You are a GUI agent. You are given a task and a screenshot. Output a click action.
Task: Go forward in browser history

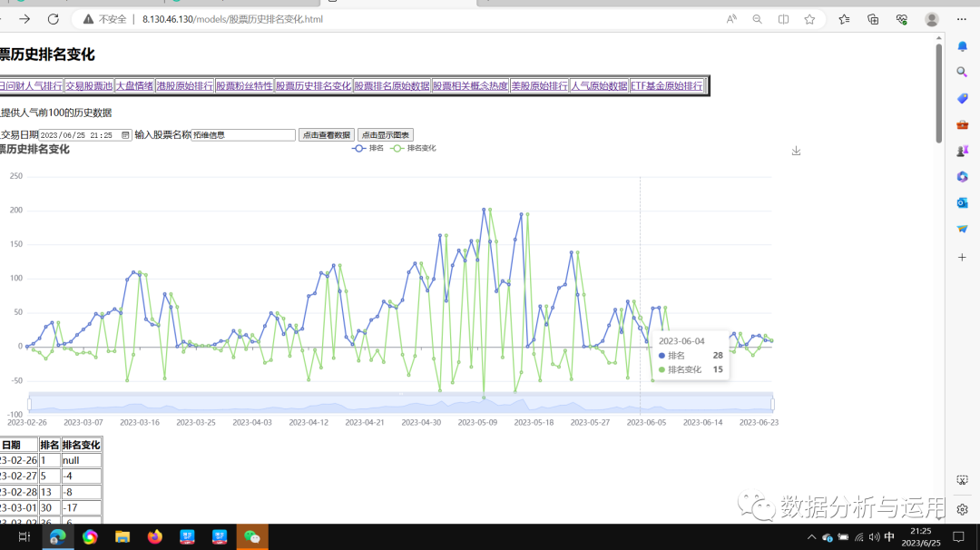[x=24, y=19]
